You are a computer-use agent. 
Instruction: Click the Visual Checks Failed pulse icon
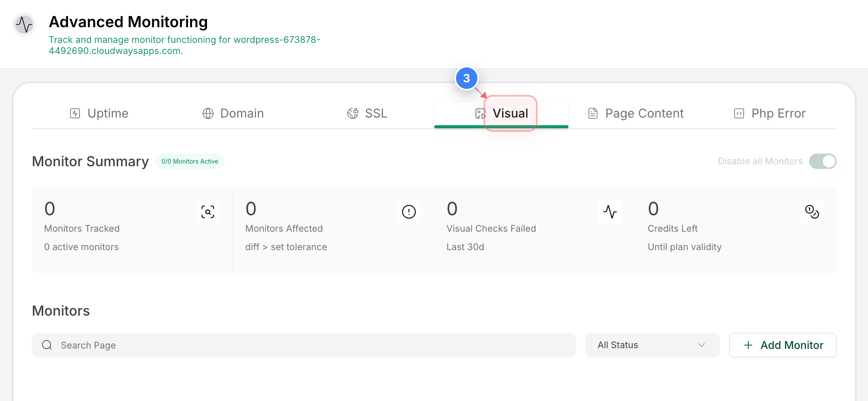(610, 212)
